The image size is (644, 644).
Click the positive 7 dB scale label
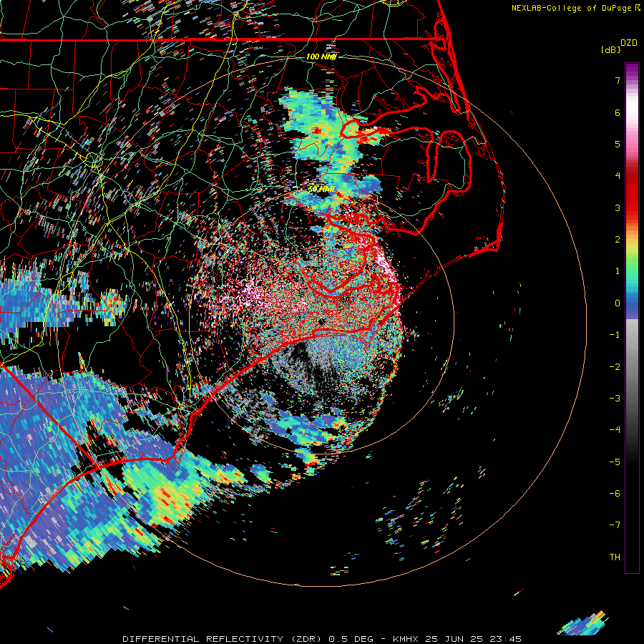click(618, 80)
